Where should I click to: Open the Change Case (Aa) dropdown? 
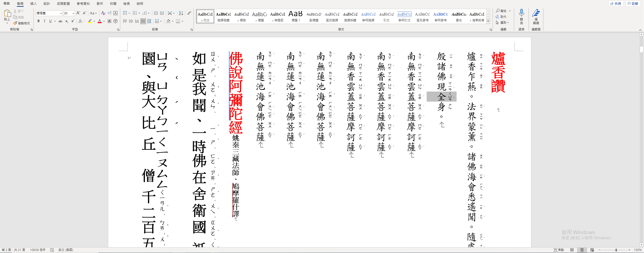point(93,13)
